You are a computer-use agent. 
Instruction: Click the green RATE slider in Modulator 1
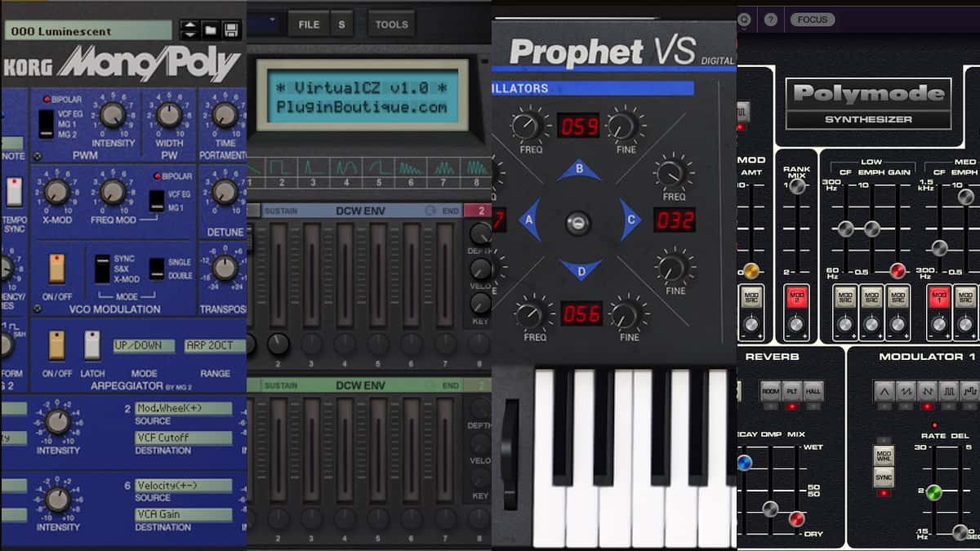[934, 492]
